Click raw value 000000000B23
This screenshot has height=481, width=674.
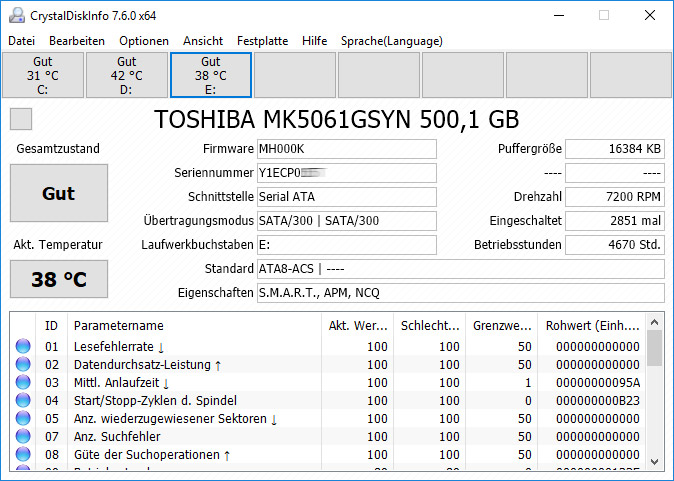(x=597, y=401)
